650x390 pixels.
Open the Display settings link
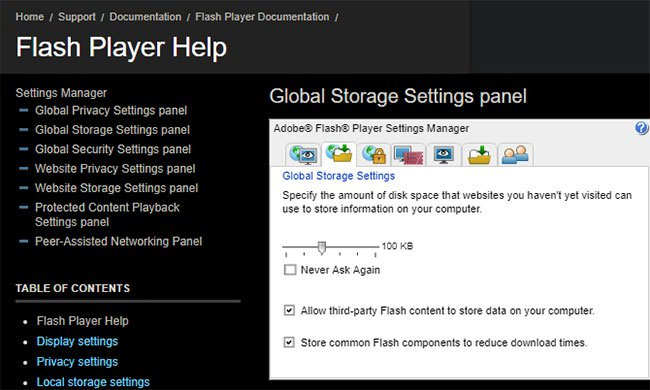pos(77,342)
